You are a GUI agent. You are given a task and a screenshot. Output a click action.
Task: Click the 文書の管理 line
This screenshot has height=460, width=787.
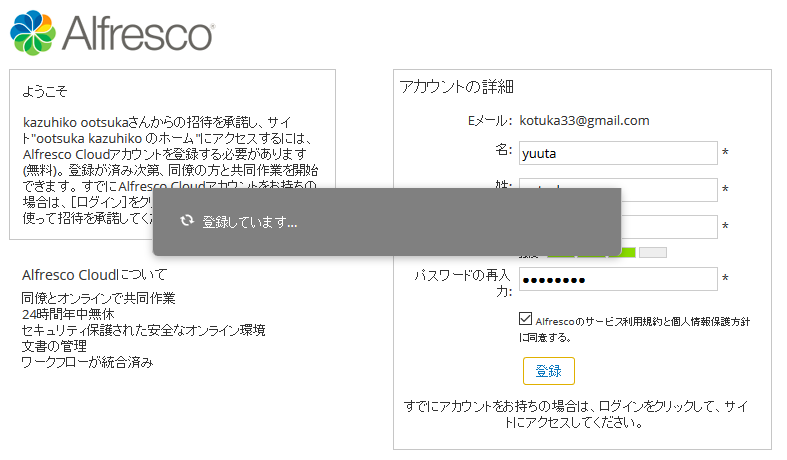[x=54, y=347]
